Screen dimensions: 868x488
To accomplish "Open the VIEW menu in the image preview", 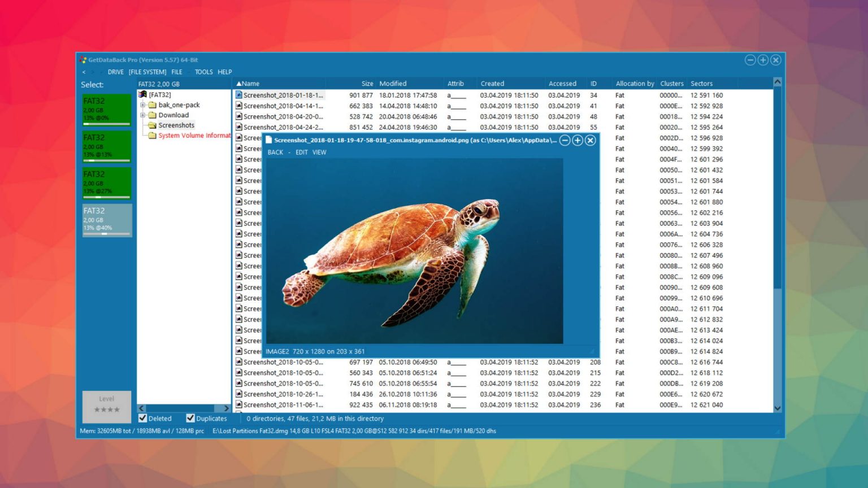I will tap(319, 152).
